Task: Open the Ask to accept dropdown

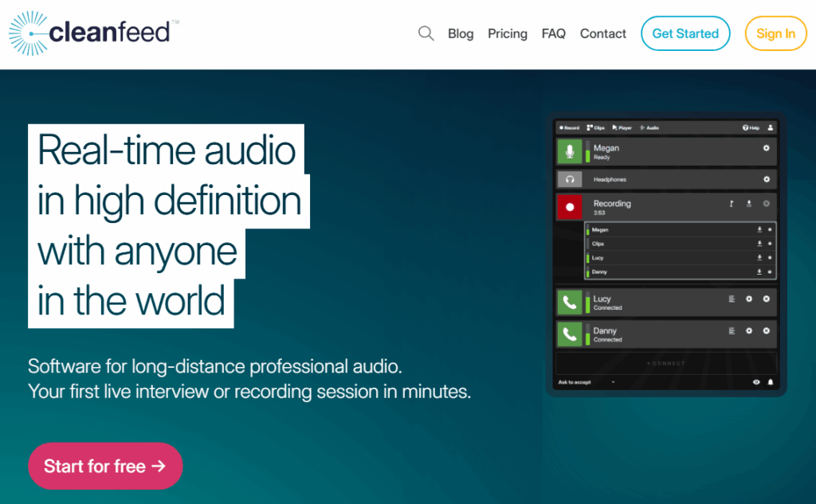Action: click(x=586, y=382)
